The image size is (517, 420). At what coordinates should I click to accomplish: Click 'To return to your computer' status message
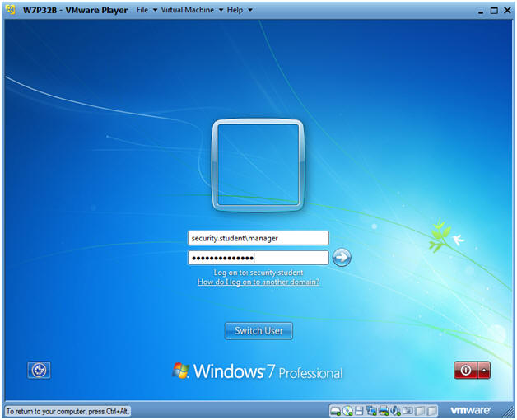tap(67, 411)
